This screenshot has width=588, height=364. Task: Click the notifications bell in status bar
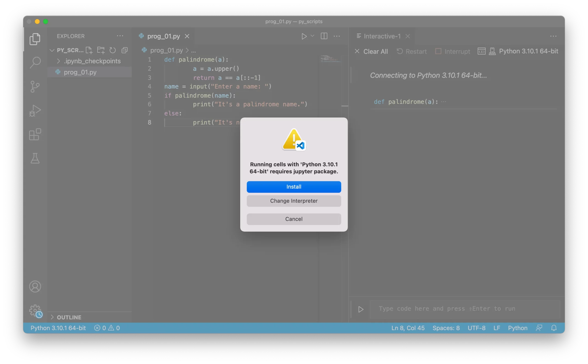click(x=554, y=328)
